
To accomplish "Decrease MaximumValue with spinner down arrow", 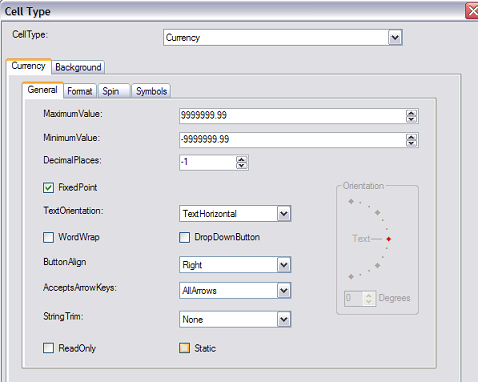I will [411, 119].
